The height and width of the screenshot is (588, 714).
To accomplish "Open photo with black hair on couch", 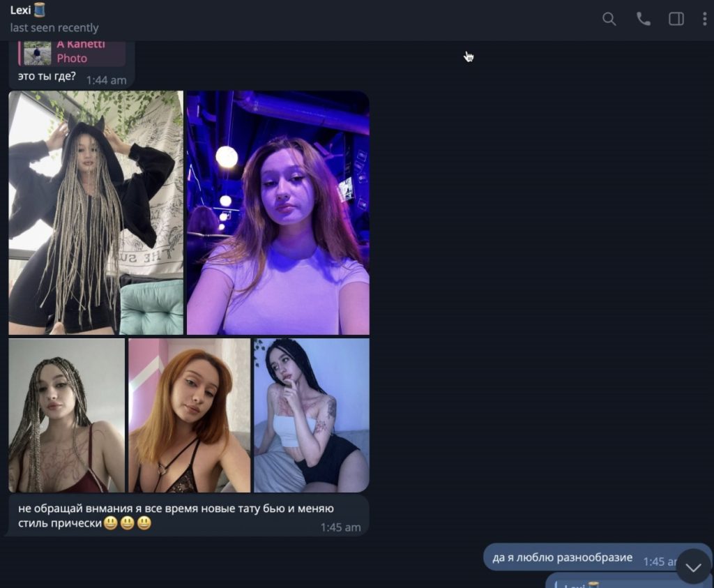I will coord(311,415).
